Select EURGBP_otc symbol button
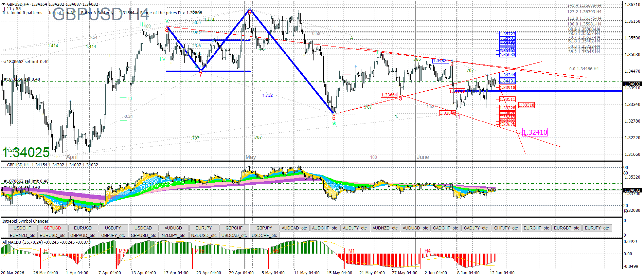The width and height of the screenshot is (644, 277). coord(567,228)
